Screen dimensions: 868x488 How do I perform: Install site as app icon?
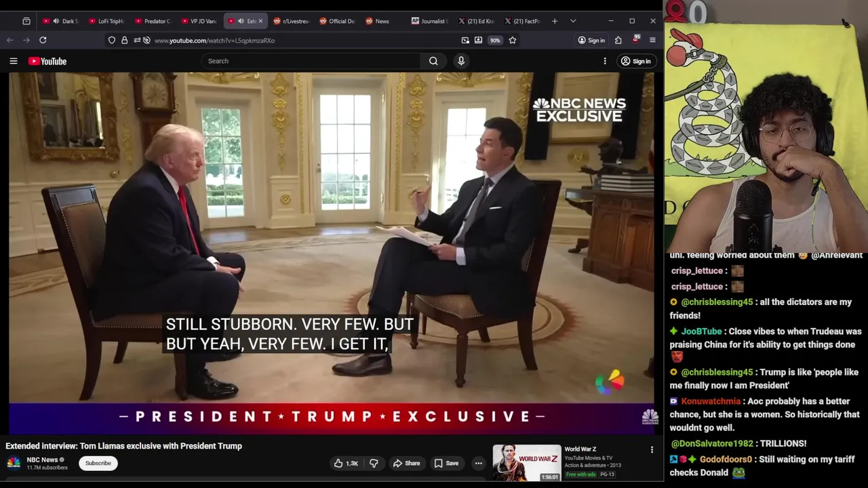pos(478,40)
